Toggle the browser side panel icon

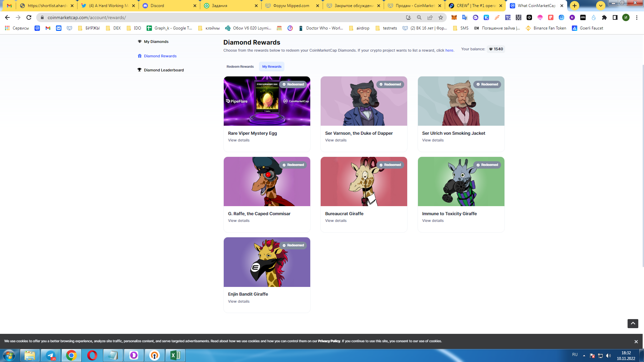[615, 17]
